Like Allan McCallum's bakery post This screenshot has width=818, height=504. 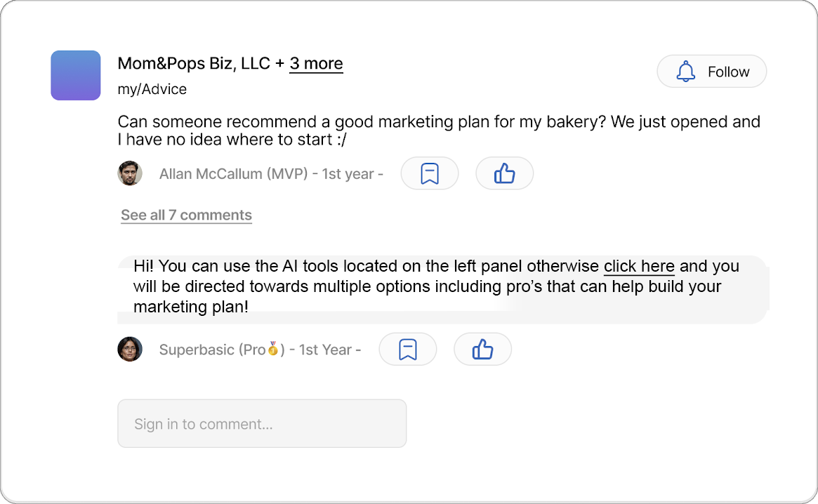(x=504, y=173)
